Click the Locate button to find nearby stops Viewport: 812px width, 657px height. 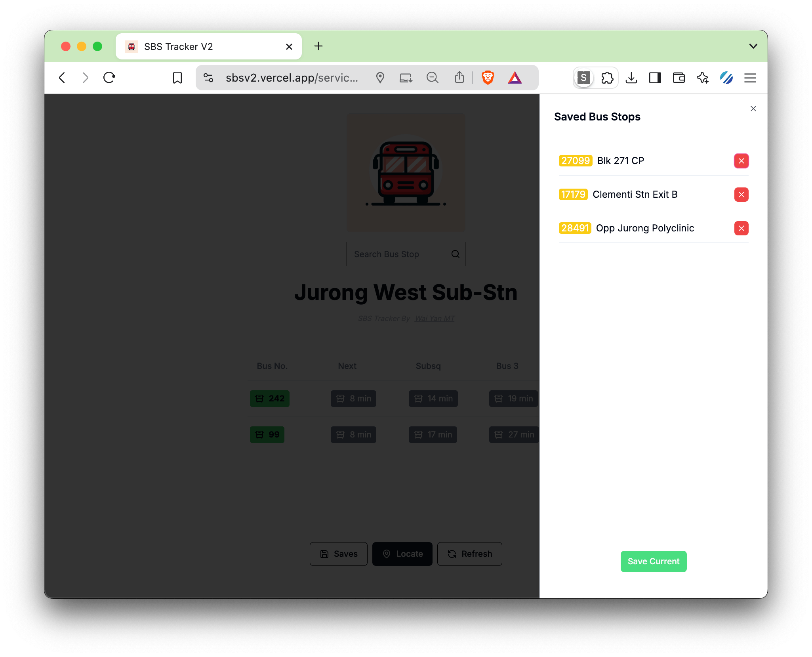point(403,553)
